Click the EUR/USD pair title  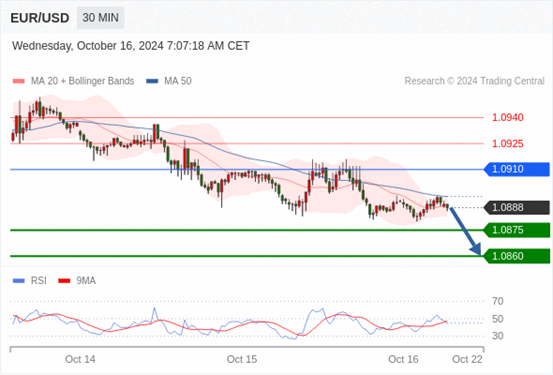coord(40,18)
